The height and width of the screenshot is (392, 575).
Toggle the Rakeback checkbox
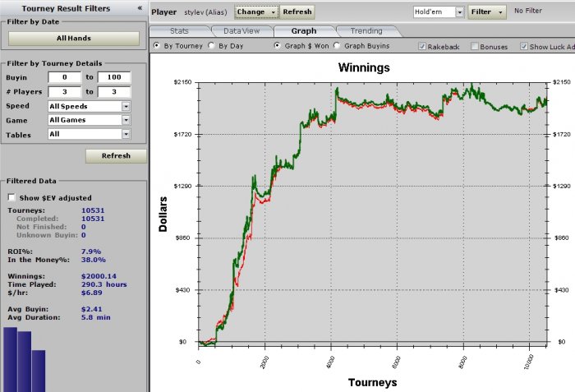tap(422, 46)
